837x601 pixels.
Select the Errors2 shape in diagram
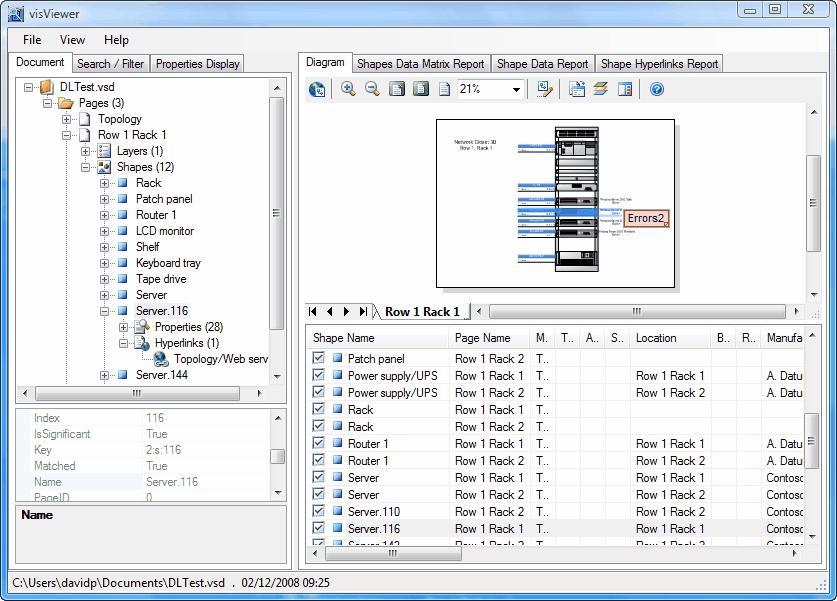point(646,218)
